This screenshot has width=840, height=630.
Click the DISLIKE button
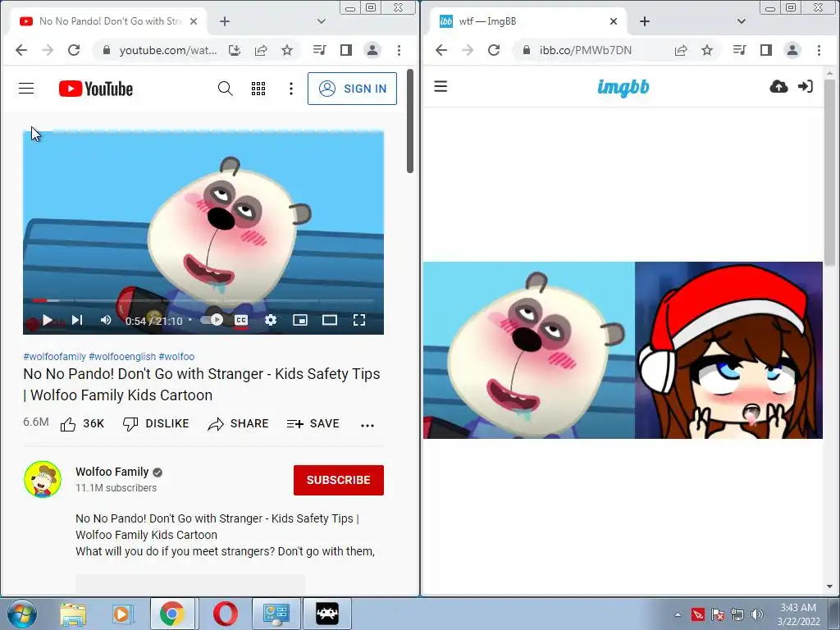(155, 424)
